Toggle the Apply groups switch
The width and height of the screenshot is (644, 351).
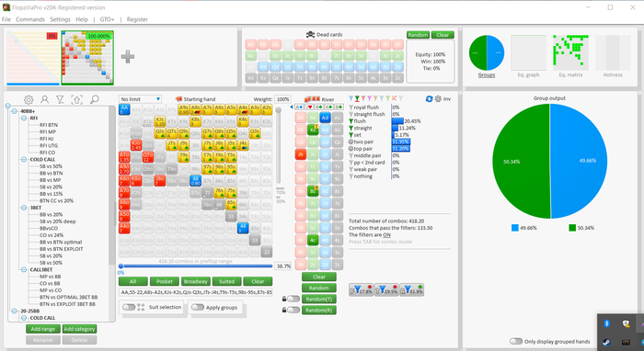pos(198,307)
